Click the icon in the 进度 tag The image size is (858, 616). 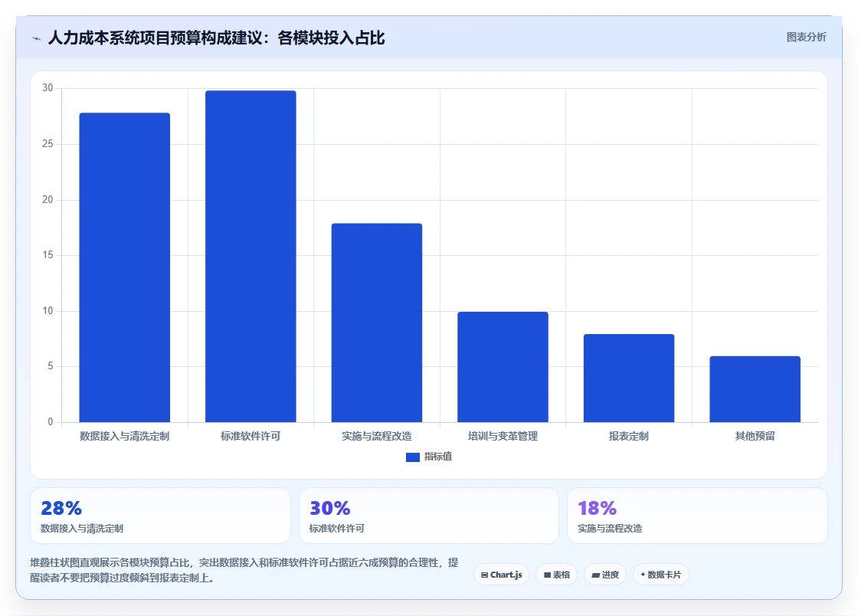click(595, 575)
